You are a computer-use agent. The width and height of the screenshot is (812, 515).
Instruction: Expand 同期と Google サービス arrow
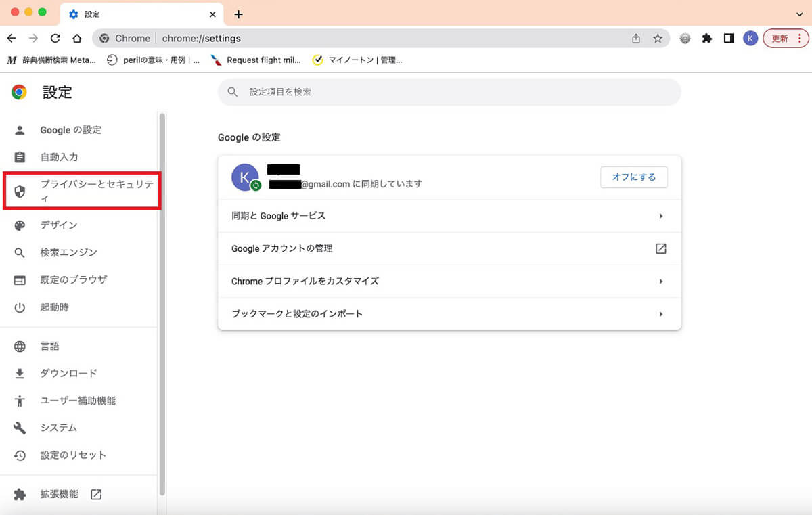tap(661, 216)
